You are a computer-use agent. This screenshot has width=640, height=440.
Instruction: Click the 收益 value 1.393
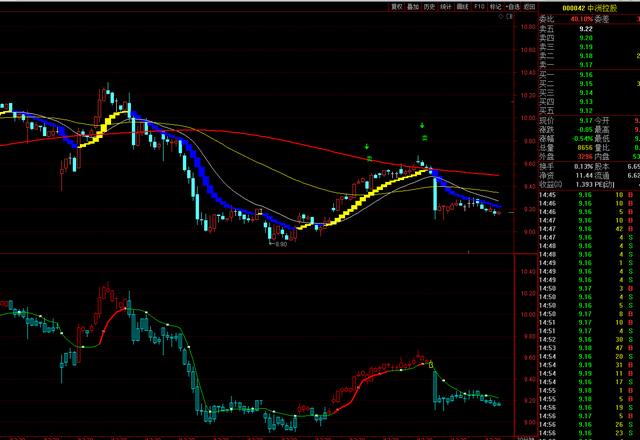pyautogui.click(x=584, y=184)
